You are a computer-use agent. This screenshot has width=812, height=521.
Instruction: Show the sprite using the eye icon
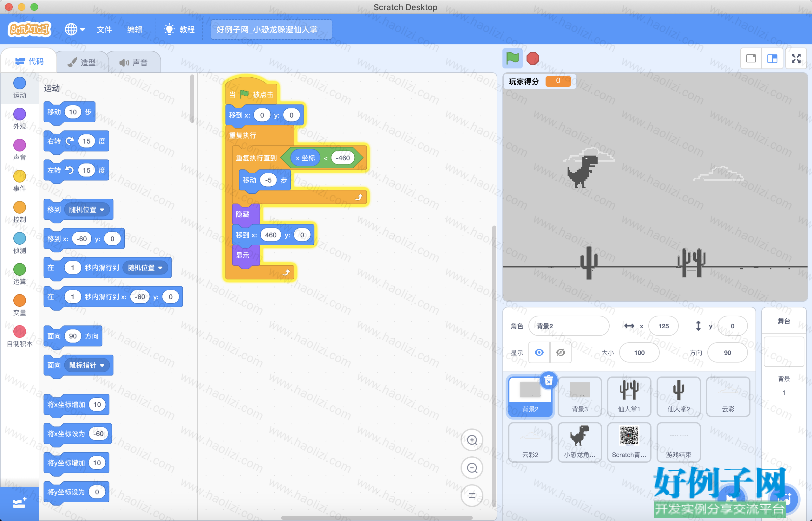click(540, 352)
